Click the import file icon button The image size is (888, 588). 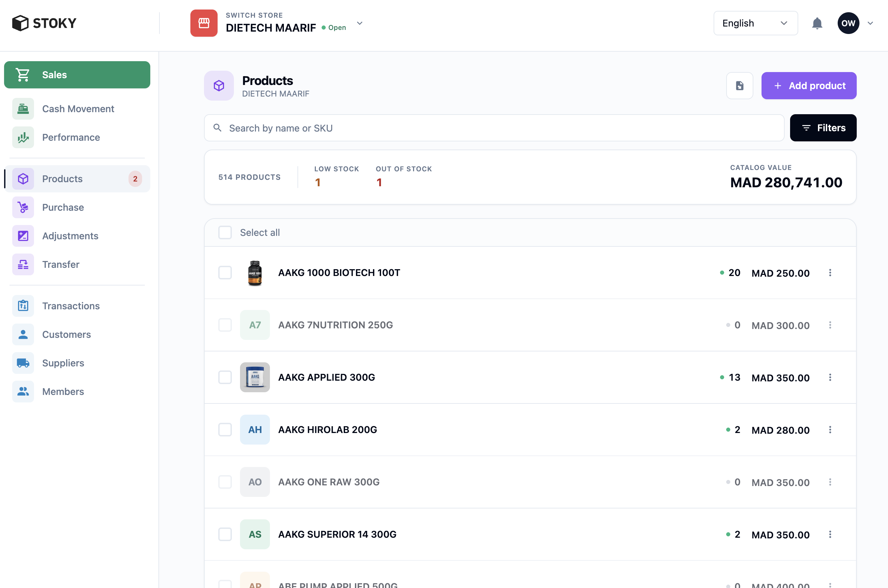(739, 86)
